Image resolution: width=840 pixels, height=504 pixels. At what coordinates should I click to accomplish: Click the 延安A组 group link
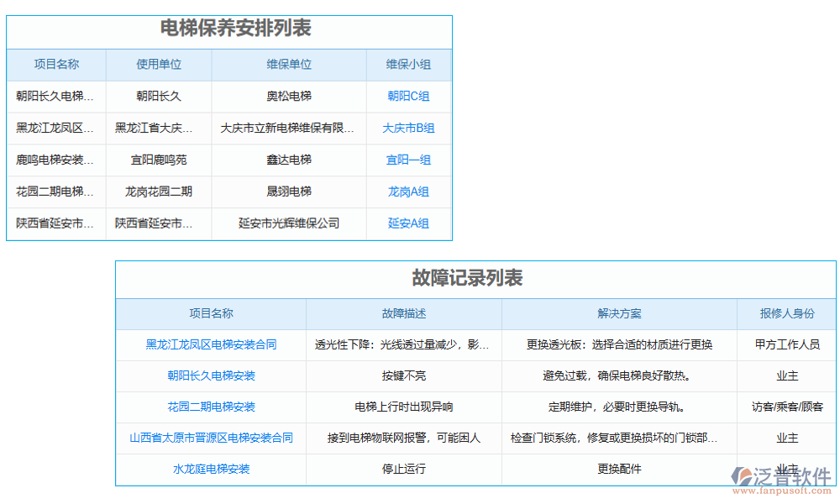[408, 223]
